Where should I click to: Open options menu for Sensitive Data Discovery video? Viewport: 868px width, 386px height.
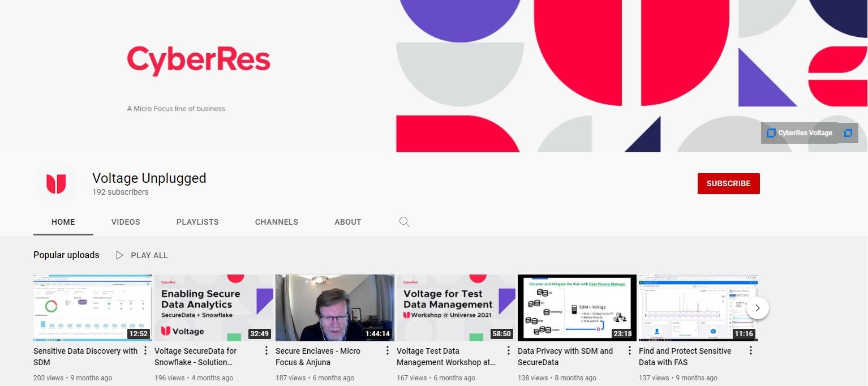145,351
